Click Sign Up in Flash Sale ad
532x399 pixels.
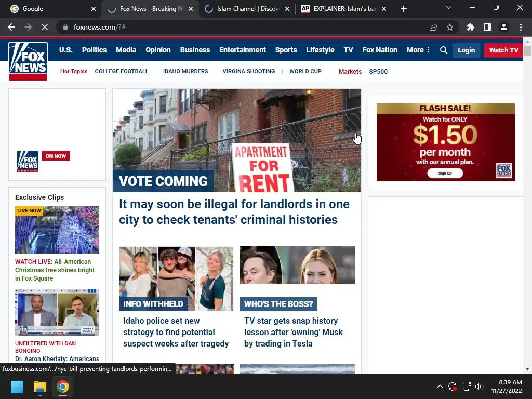(x=445, y=174)
